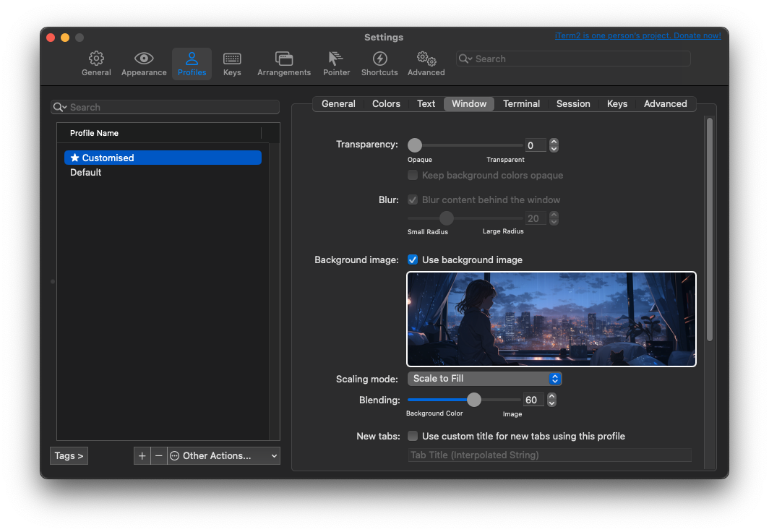The image size is (769, 532).
Task: Click the Blur radius stepper
Action: pyautogui.click(x=554, y=218)
